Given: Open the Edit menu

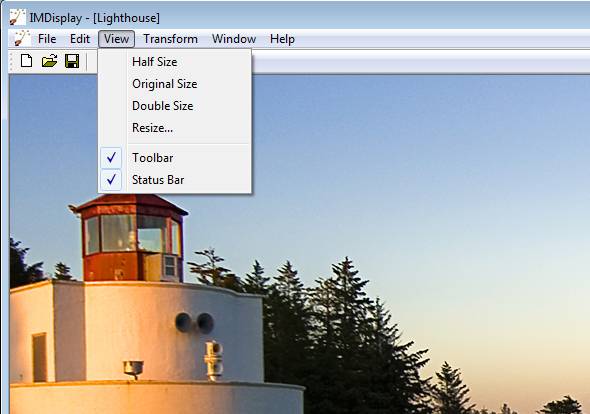Looking at the screenshot, I should pos(80,39).
